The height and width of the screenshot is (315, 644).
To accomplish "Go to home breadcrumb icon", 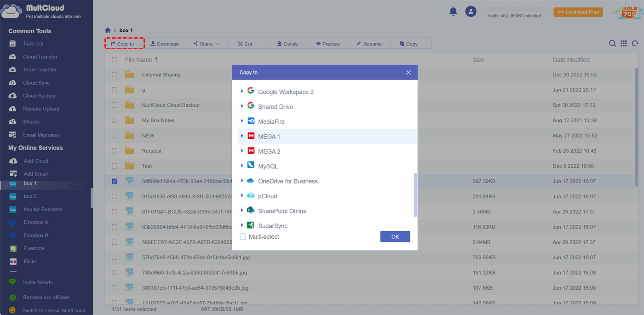I will coord(108,30).
